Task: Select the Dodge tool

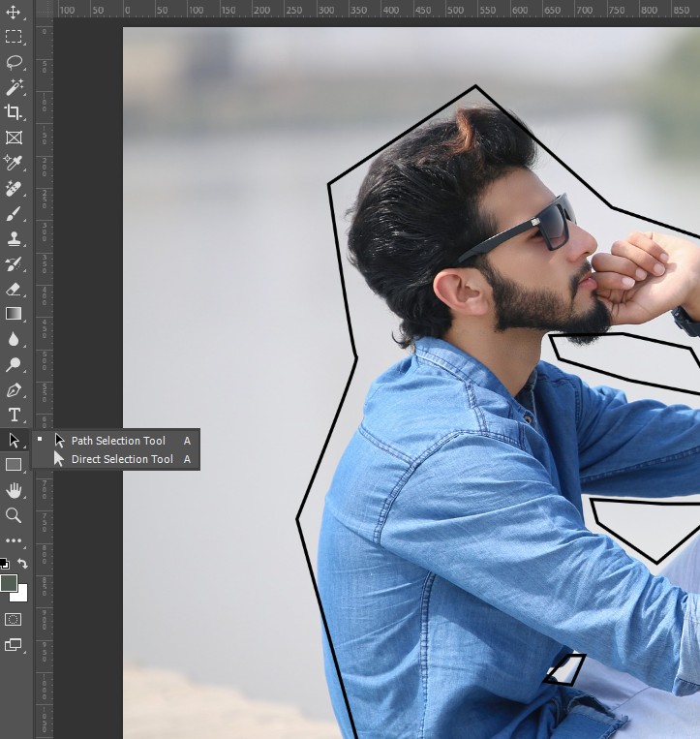Action: (14, 364)
